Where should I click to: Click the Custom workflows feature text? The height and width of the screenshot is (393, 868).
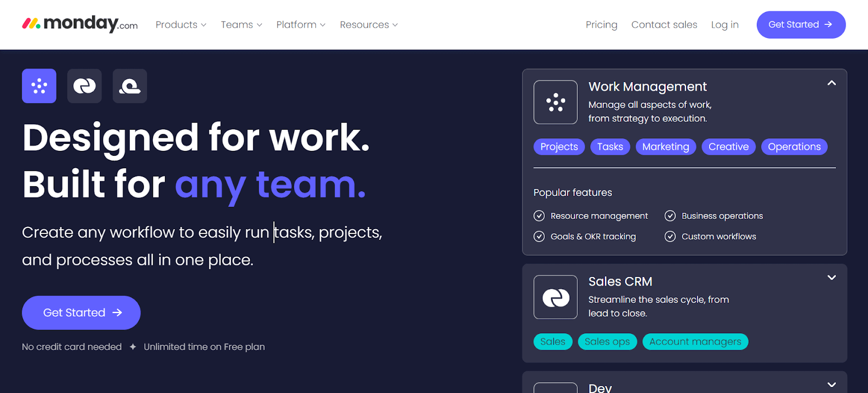(x=719, y=237)
